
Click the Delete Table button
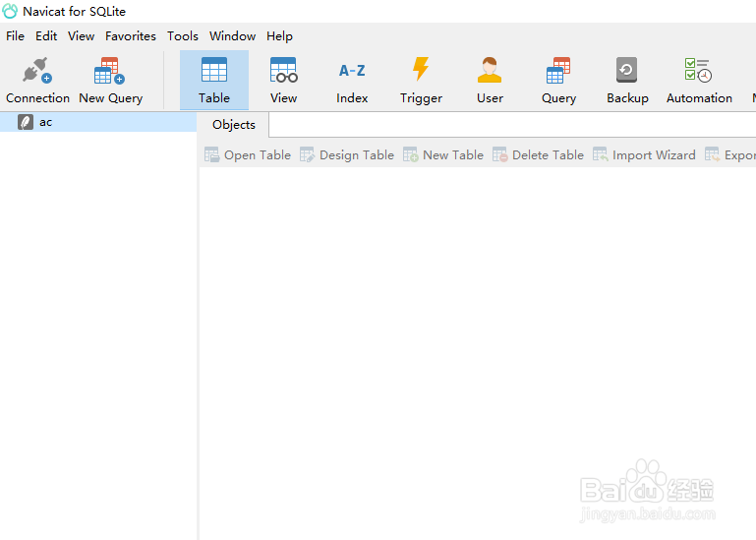[x=538, y=154]
